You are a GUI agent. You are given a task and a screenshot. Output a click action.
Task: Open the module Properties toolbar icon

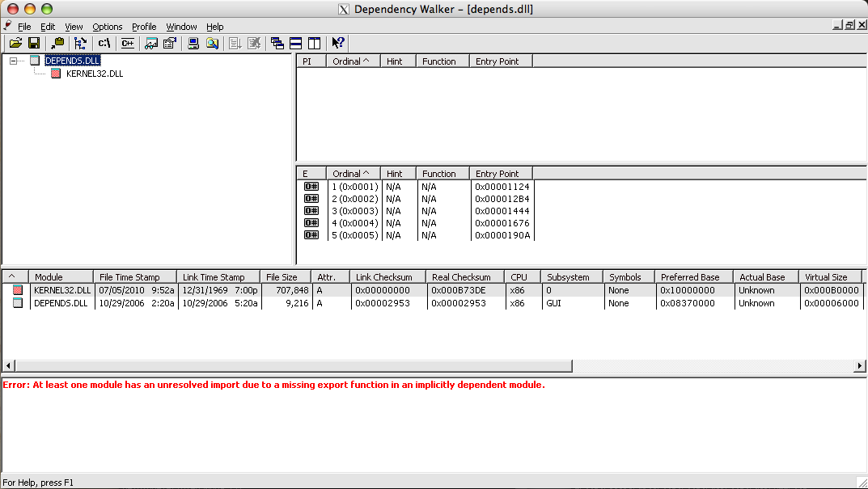point(169,43)
